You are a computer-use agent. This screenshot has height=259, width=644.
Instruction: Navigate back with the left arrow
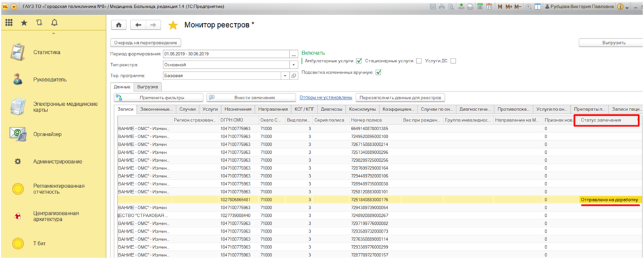(x=138, y=25)
